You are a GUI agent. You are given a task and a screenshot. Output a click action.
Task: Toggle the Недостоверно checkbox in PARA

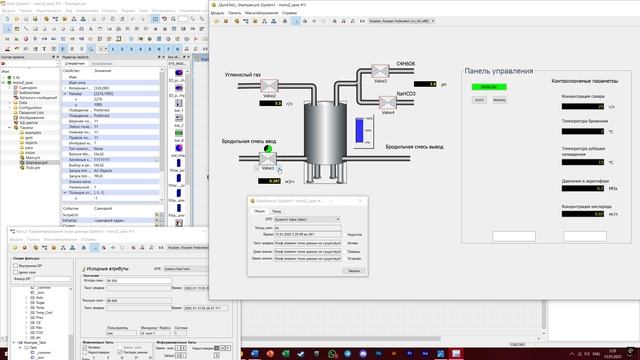coord(85,352)
